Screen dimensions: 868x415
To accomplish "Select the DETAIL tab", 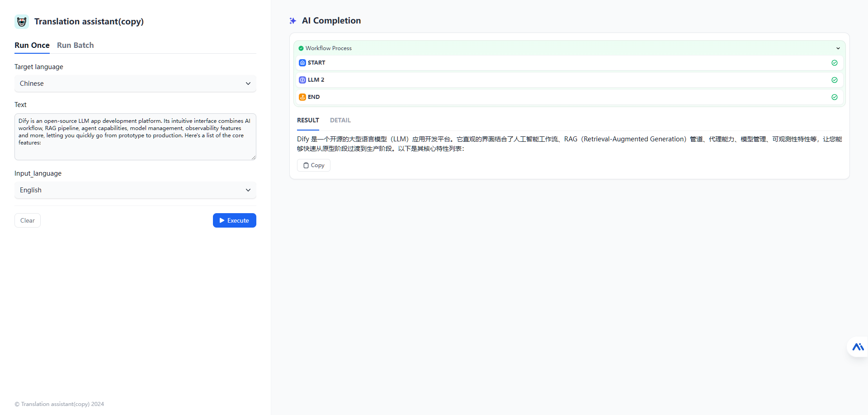I will 340,120.
